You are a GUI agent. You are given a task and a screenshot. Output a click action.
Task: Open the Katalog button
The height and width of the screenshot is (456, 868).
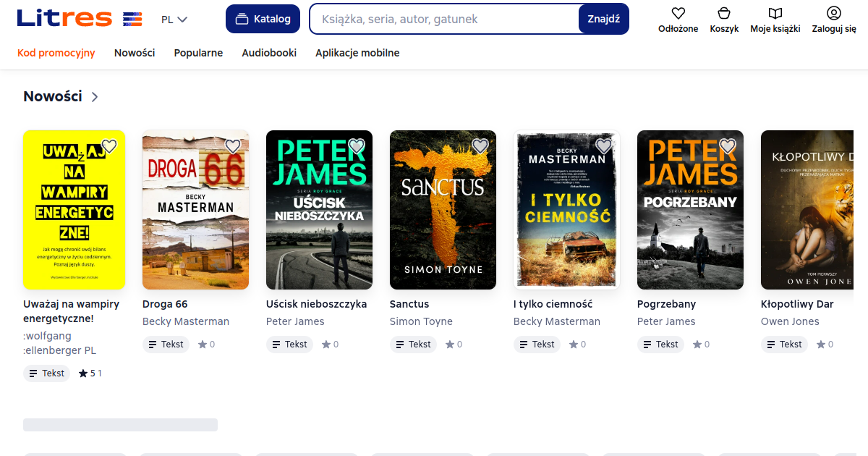coord(263,19)
